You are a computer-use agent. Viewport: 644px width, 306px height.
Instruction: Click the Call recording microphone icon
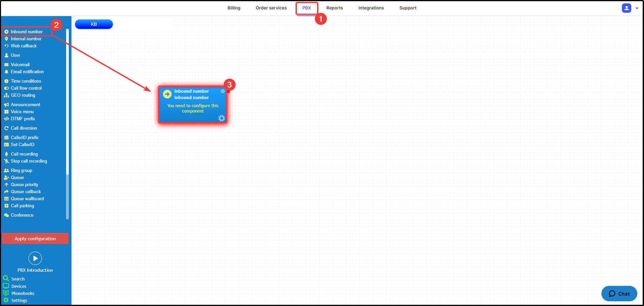(6, 154)
